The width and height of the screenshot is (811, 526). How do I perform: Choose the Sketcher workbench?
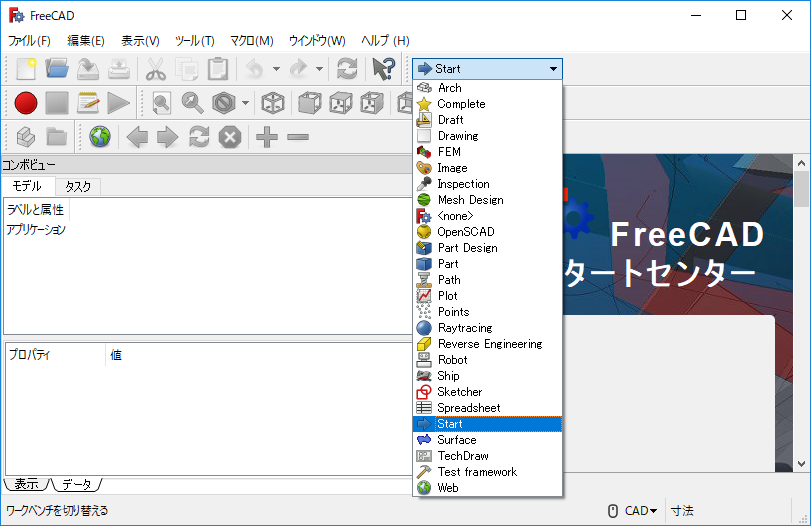[x=487, y=392]
